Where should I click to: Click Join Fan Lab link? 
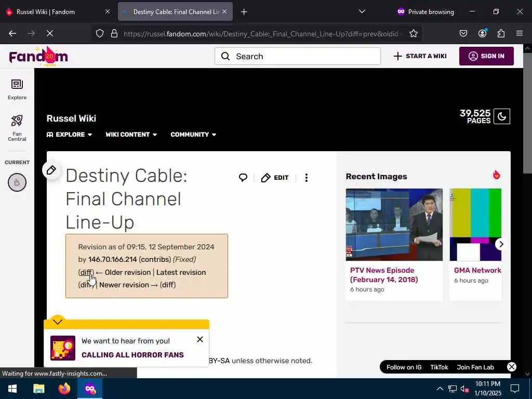(475, 367)
